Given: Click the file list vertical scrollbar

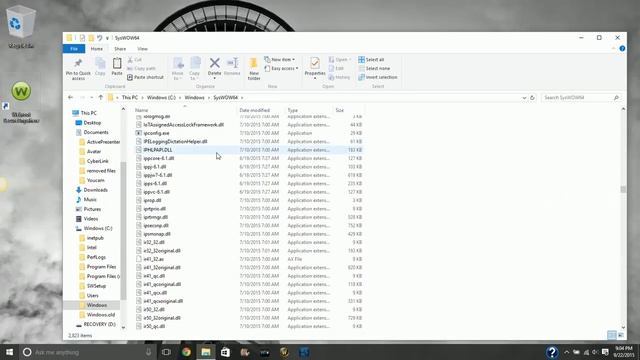Looking at the screenshot, I should click(623, 190).
